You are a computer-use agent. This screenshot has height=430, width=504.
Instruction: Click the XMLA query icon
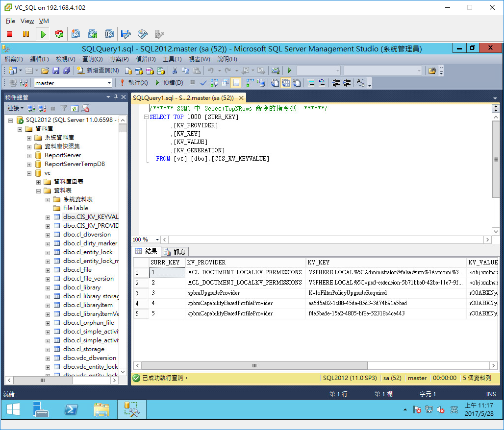click(161, 71)
